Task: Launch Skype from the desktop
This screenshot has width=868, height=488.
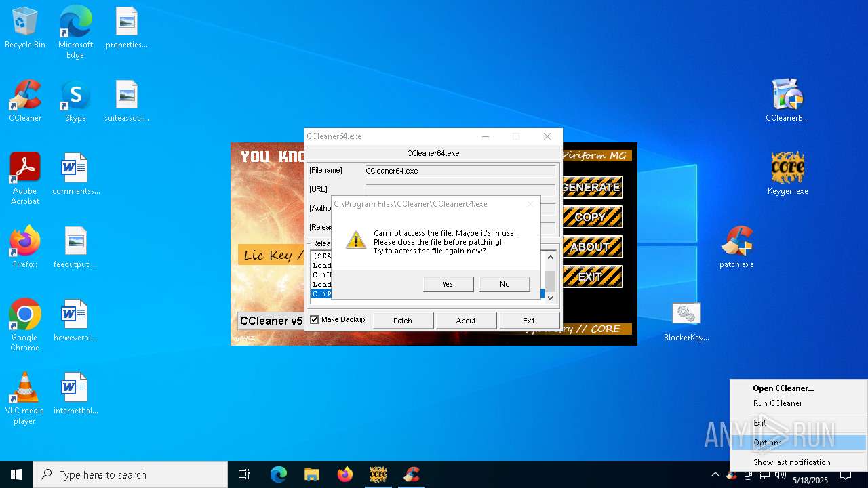Action: 75,102
